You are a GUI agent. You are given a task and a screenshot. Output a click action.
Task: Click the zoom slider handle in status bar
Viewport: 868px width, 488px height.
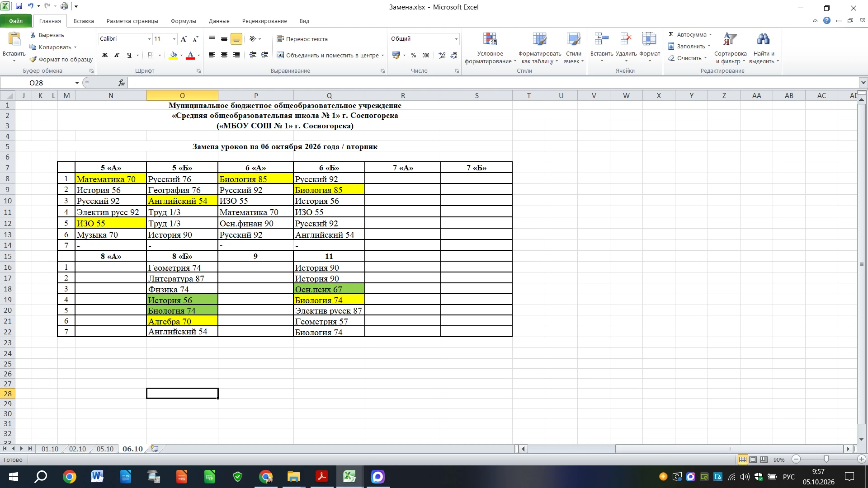[826, 460]
